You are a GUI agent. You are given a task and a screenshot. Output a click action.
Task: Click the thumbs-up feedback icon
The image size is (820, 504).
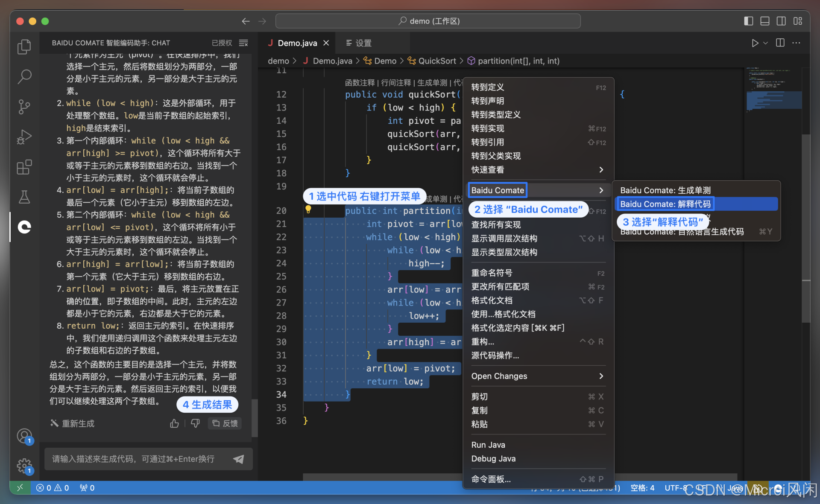point(174,423)
